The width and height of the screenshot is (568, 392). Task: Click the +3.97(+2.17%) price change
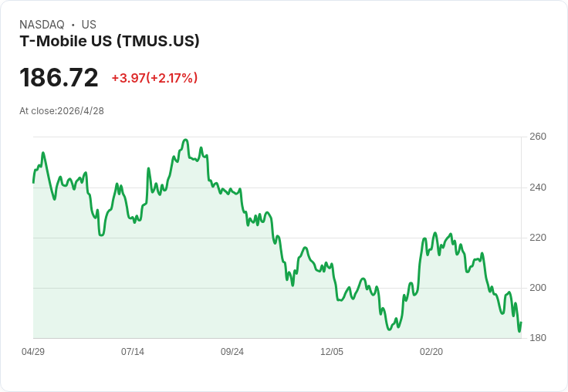pos(154,78)
